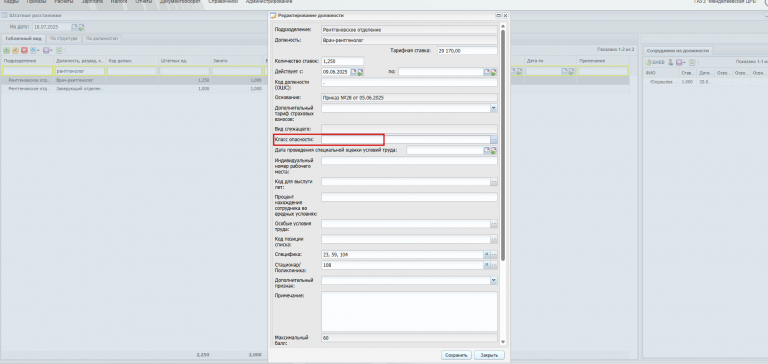The image size is (768, 364).
Task: Click the ellipsis button for 'Класс опасности'
Action: (494, 140)
